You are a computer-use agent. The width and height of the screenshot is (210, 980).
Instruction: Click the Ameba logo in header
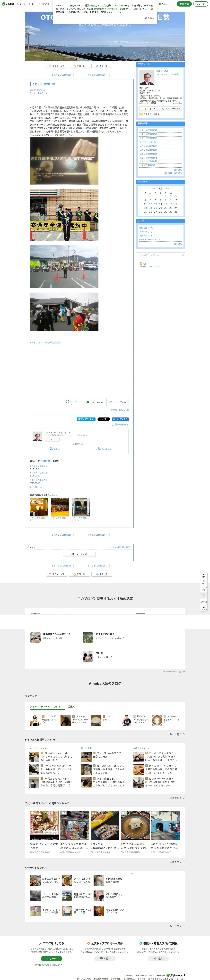8,4
